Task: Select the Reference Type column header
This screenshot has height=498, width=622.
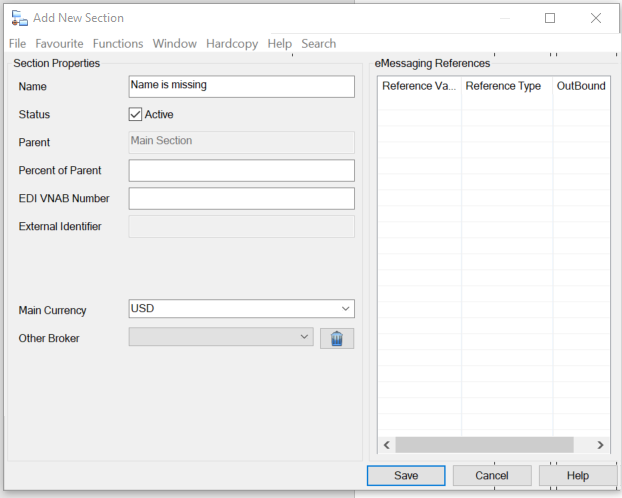Action: click(x=506, y=87)
